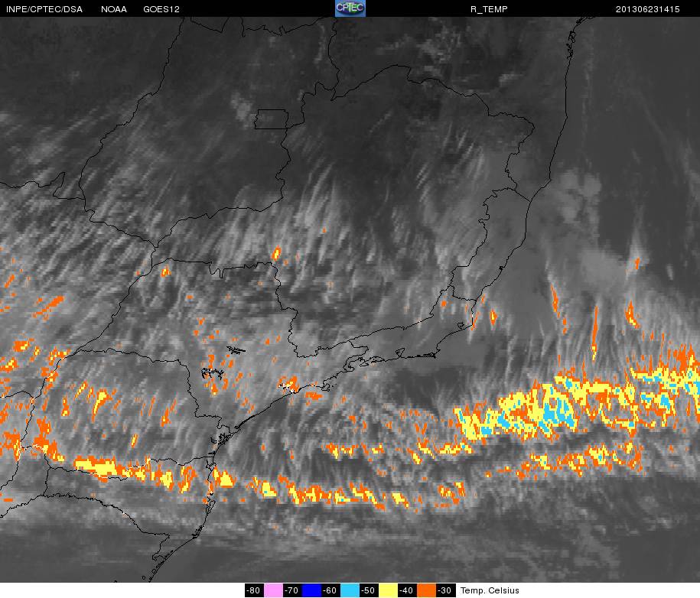Click the -80 legend value

254,590
